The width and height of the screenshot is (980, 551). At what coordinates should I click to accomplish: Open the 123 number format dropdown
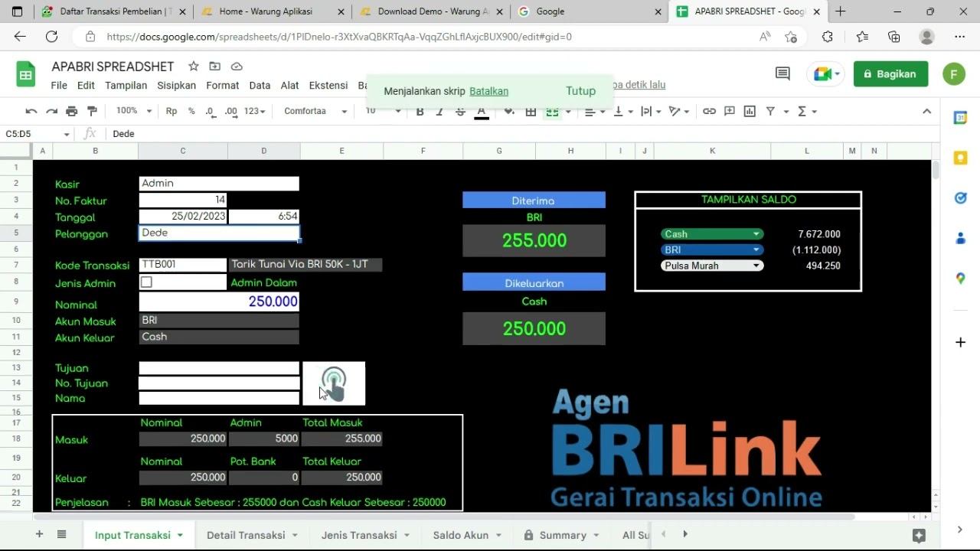(254, 112)
